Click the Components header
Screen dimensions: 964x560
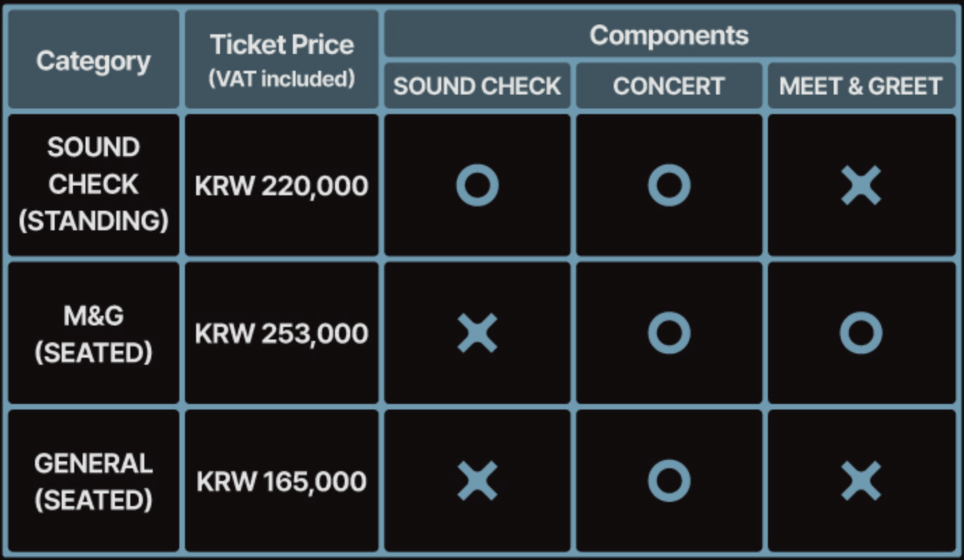click(669, 35)
